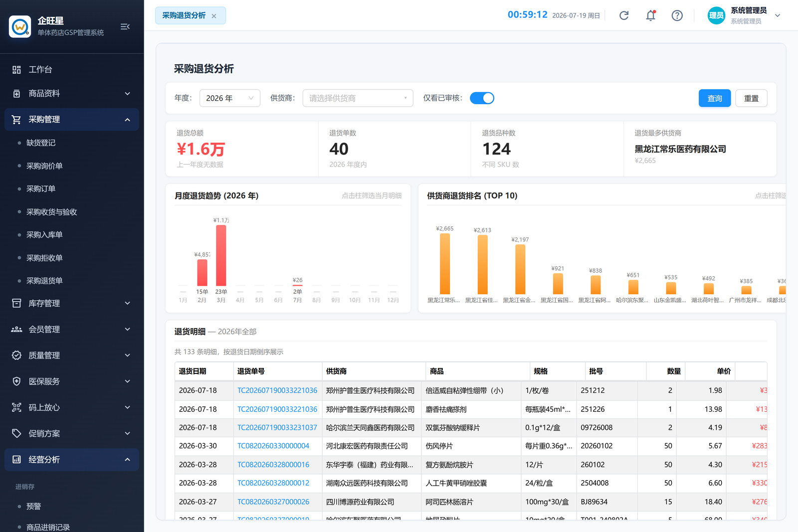Click the 经营分析 chart icon
The height and width of the screenshot is (532, 798).
16,459
